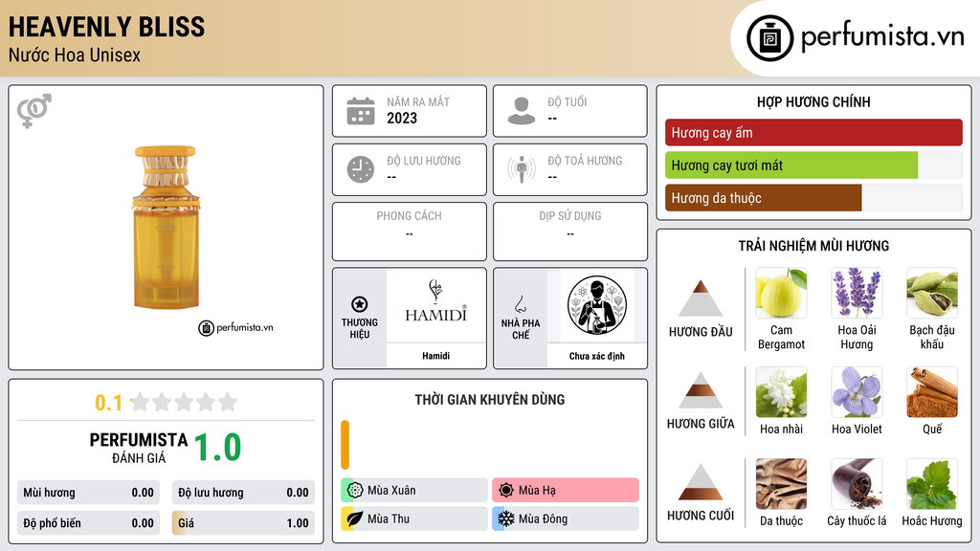980x551 pixels.
Task: Click the Giá 1.00 score row
Action: pos(243,523)
